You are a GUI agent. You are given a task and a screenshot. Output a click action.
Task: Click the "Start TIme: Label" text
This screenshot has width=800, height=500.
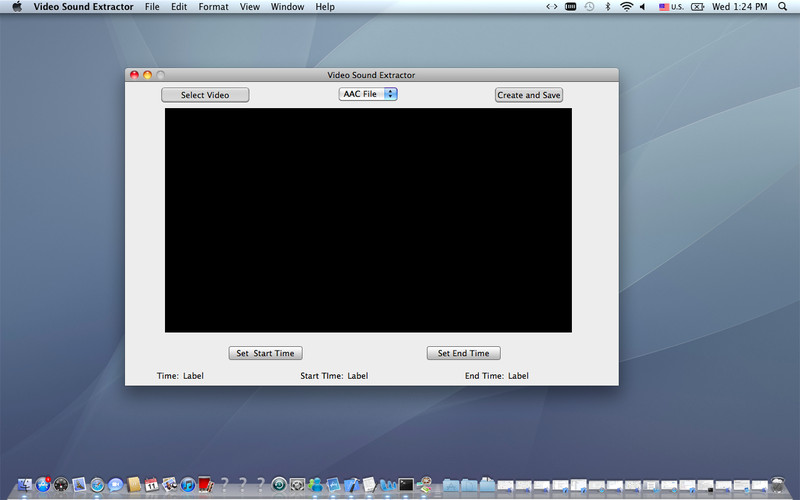tap(334, 376)
